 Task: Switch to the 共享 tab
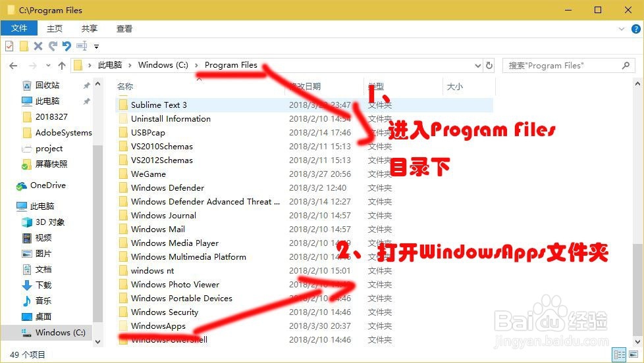point(89,28)
